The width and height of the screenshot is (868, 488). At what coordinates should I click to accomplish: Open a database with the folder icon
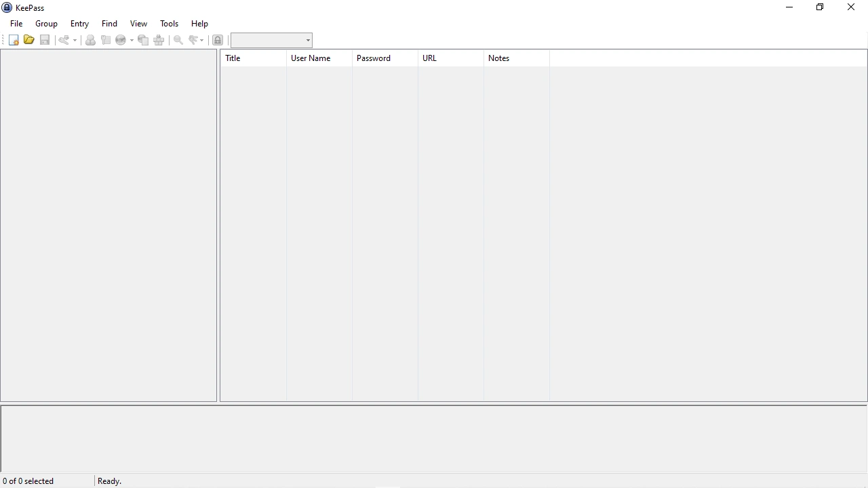point(29,40)
